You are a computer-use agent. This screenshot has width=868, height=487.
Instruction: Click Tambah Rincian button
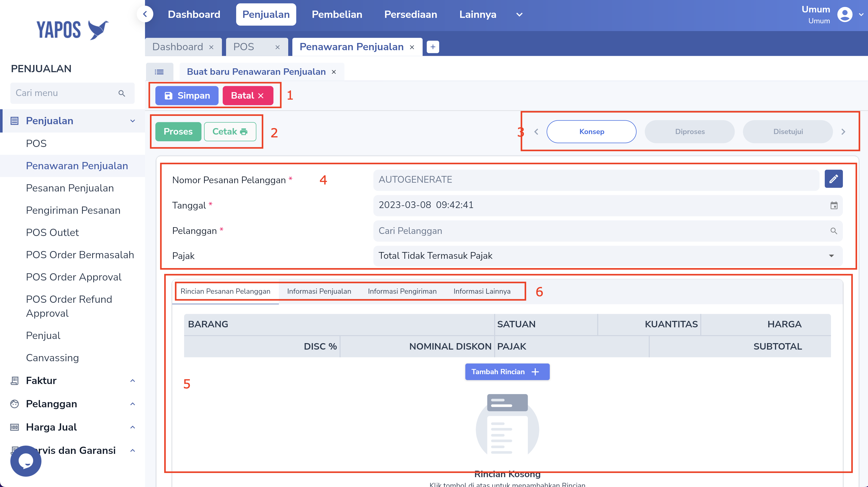[x=507, y=372]
